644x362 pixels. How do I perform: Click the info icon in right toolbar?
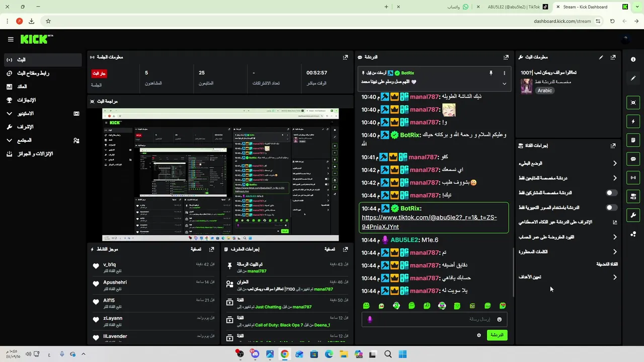point(633,59)
